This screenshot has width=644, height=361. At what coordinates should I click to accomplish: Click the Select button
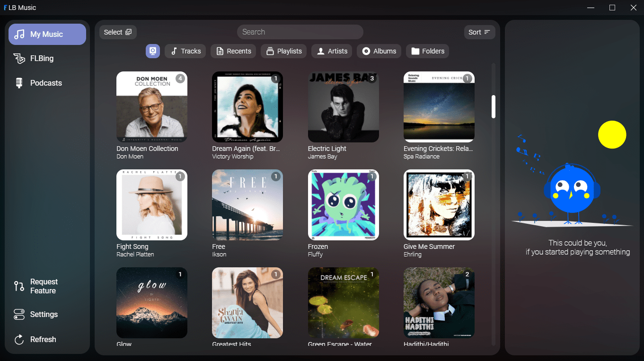(118, 32)
